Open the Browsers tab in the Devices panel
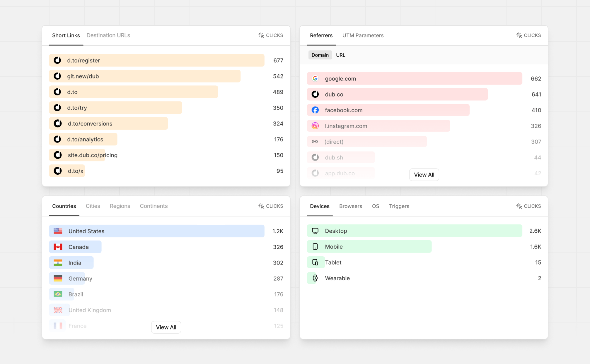This screenshot has width=590, height=364. point(350,206)
